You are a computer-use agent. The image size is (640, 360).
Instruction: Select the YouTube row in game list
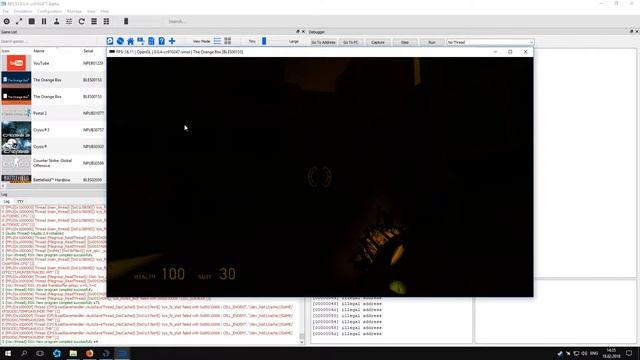pos(53,63)
